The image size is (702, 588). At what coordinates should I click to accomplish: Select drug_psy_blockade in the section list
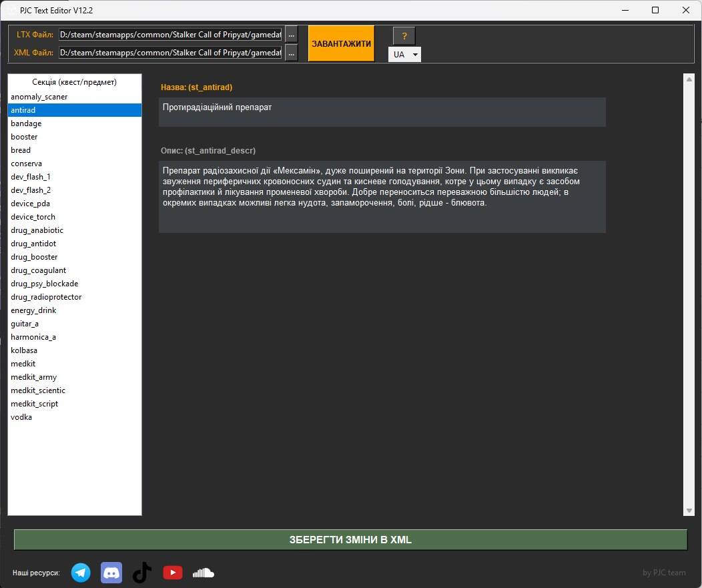[x=45, y=284]
